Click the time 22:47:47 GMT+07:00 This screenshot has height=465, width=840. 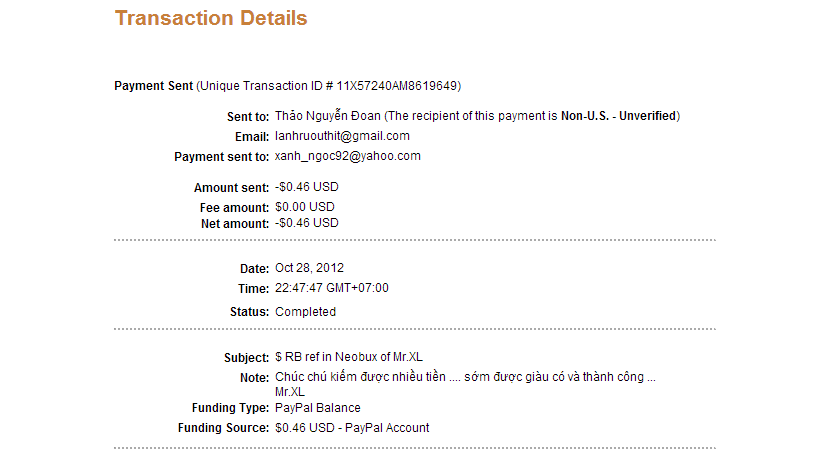pos(331,288)
